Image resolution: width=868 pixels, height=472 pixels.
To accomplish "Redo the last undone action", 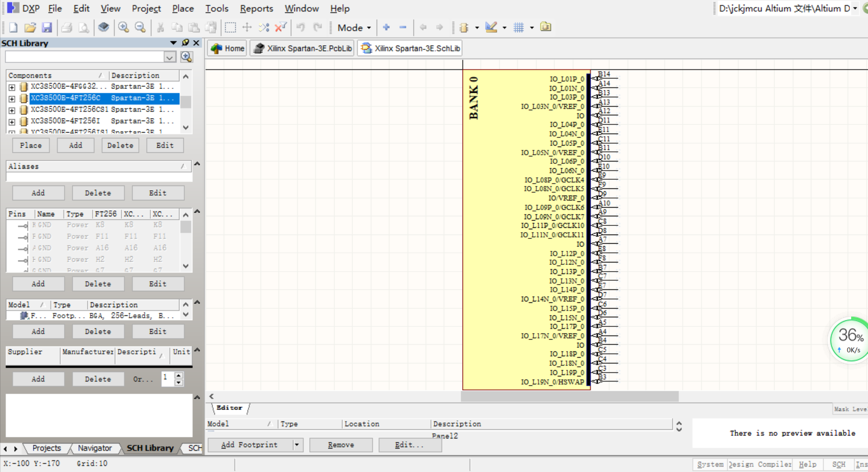I will (x=317, y=27).
